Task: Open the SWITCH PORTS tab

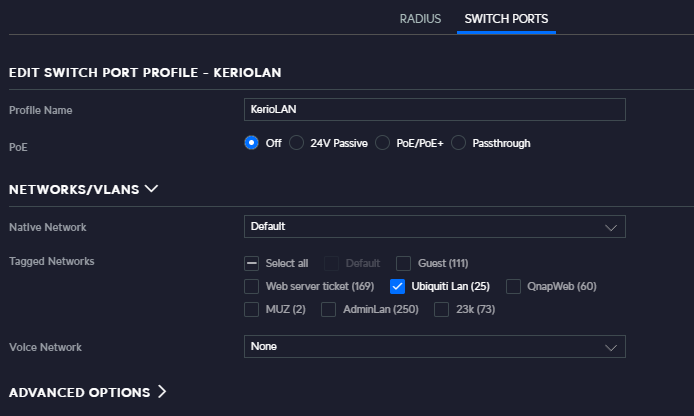Action: [506, 19]
